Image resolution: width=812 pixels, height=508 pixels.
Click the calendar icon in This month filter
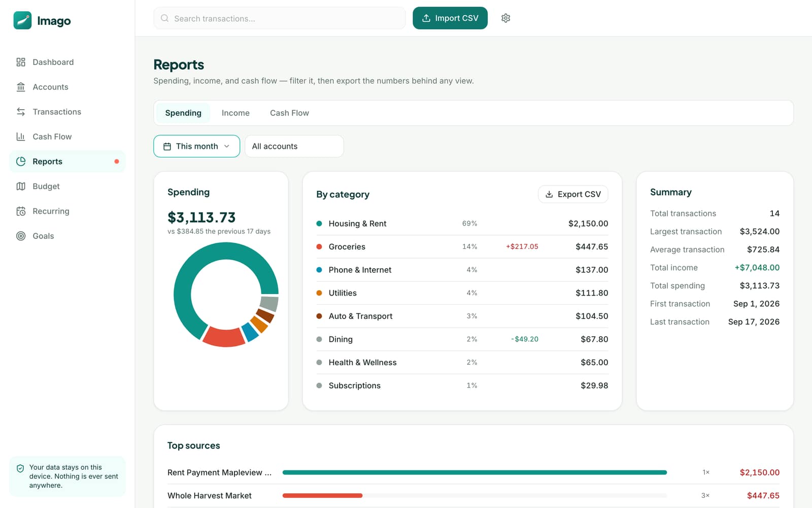(x=167, y=146)
